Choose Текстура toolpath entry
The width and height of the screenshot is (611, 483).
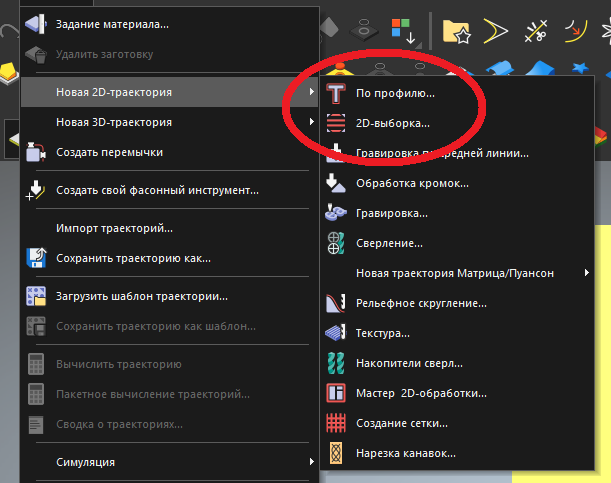tap(457, 333)
